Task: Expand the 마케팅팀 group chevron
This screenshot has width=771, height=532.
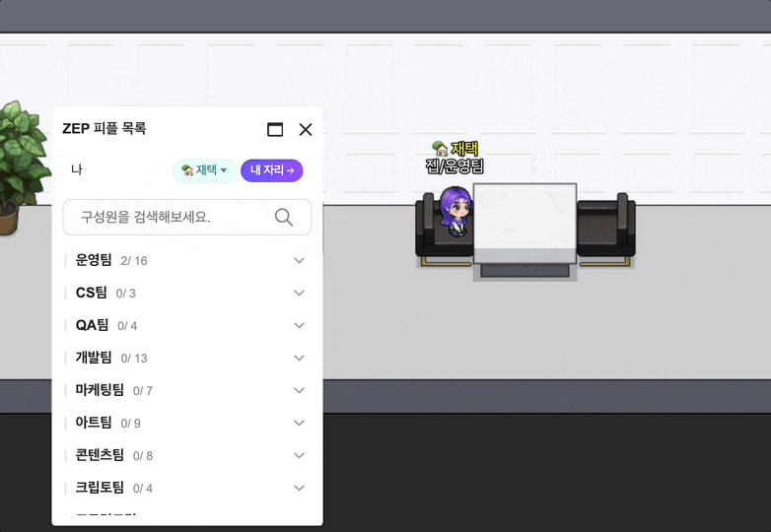Action: pyautogui.click(x=299, y=390)
